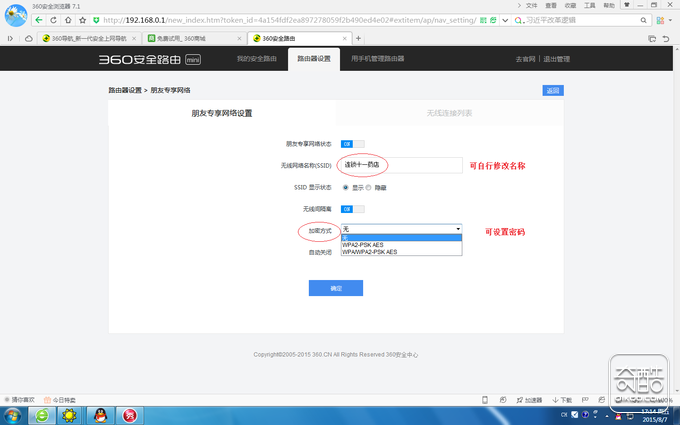Switch to 无线连接列表 tab
This screenshot has width=680, height=425.
coord(450,113)
